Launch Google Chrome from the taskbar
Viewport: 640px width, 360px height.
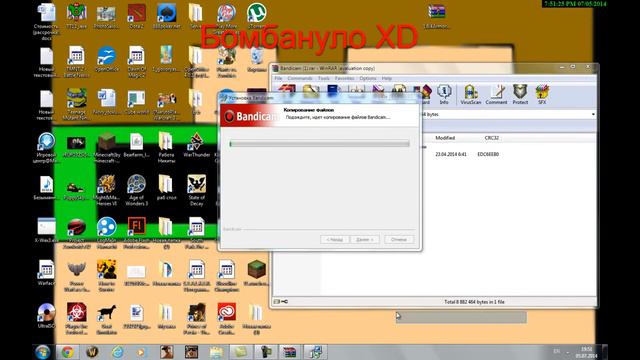[68, 352]
